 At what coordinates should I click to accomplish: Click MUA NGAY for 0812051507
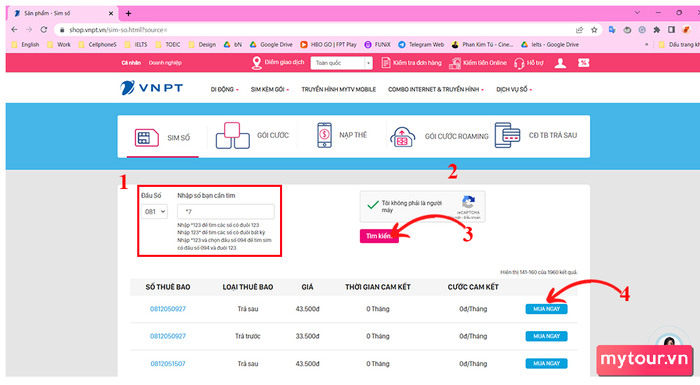click(x=546, y=364)
